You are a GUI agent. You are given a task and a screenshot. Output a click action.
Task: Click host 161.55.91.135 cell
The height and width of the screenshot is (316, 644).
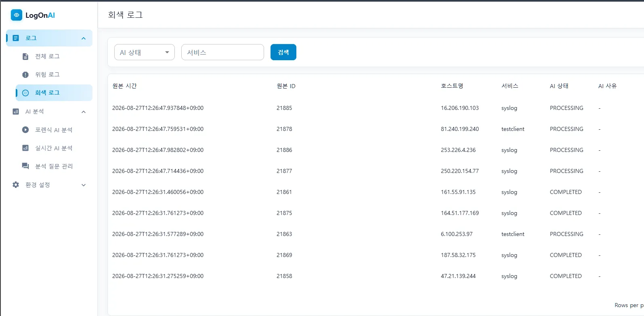[x=458, y=192]
